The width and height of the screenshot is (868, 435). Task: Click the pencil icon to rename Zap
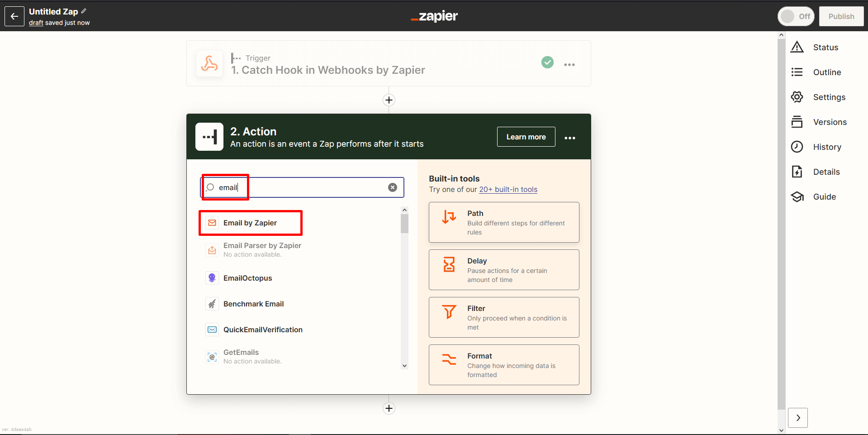pyautogui.click(x=84, y=11)
